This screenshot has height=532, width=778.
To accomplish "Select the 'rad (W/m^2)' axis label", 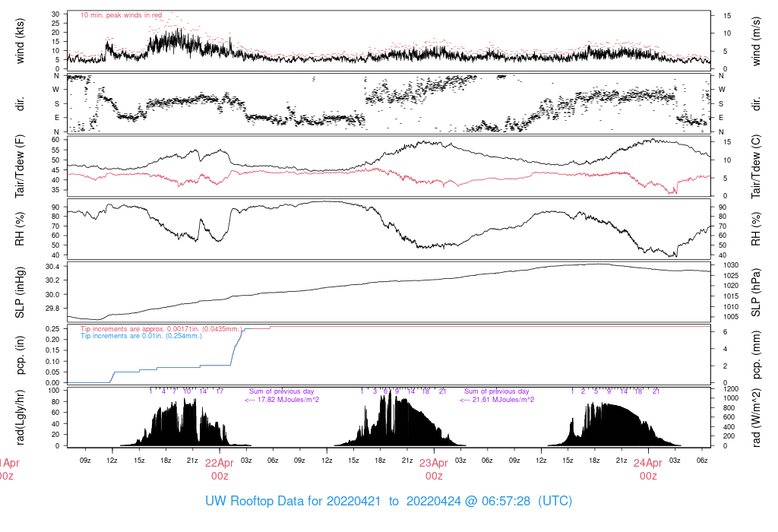I will [756, 418].
